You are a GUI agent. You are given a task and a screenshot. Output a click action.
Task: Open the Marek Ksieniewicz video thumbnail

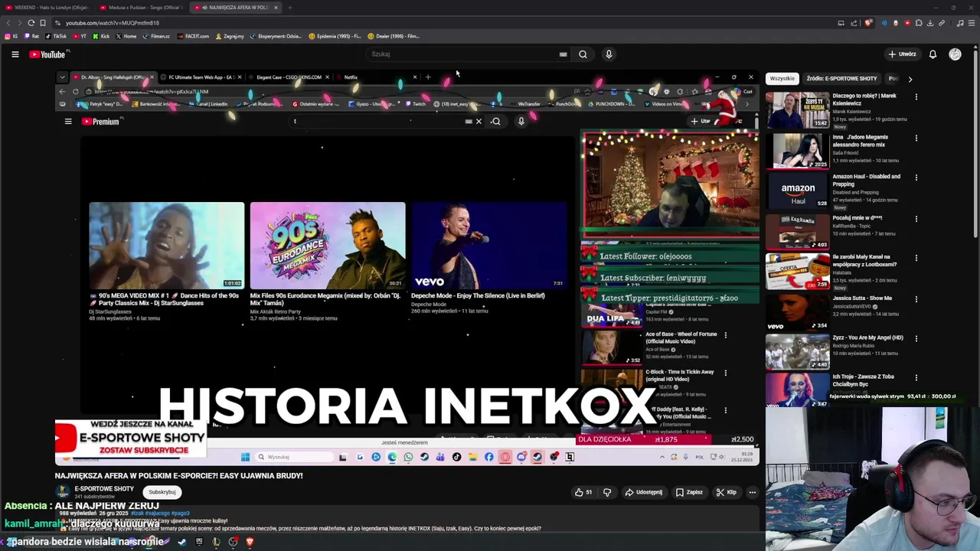pyautogui.click(x=797, y=111)
